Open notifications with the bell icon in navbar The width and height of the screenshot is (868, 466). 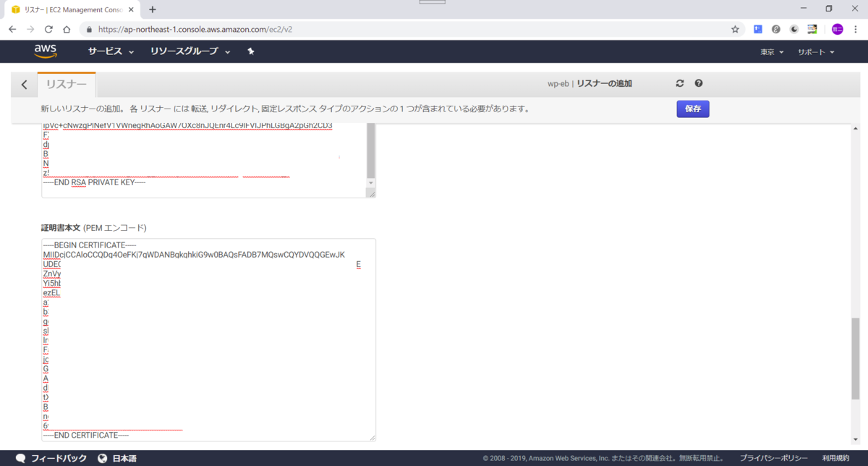250,51
